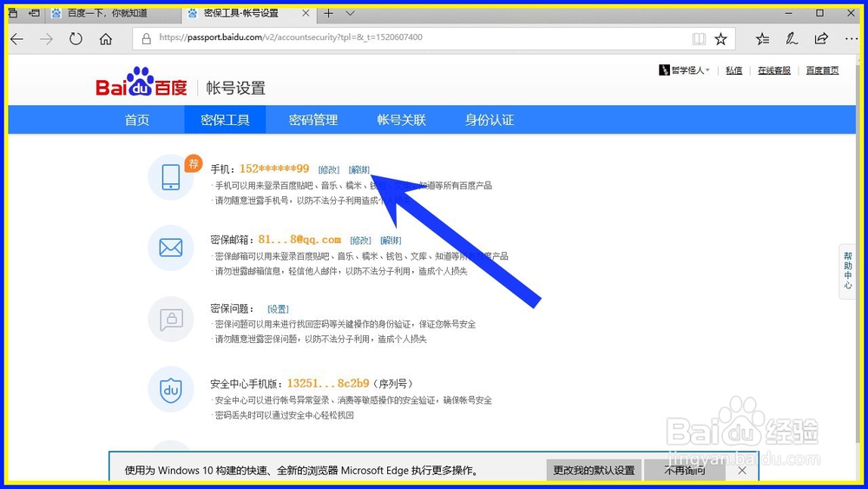
Task: Click the security center shield icon
Action: [x=170, y=389]
